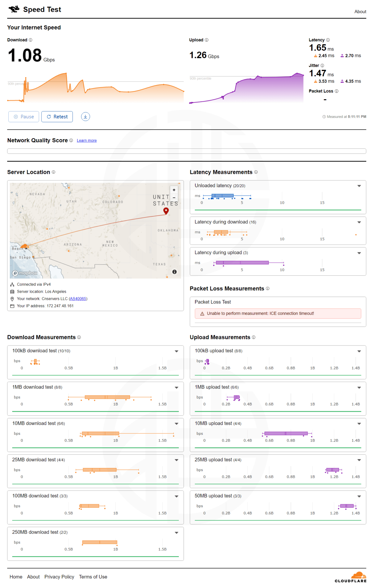The image size is (372, 588).
Task: Expand Unloaded latency details
Action: [359, 186]
